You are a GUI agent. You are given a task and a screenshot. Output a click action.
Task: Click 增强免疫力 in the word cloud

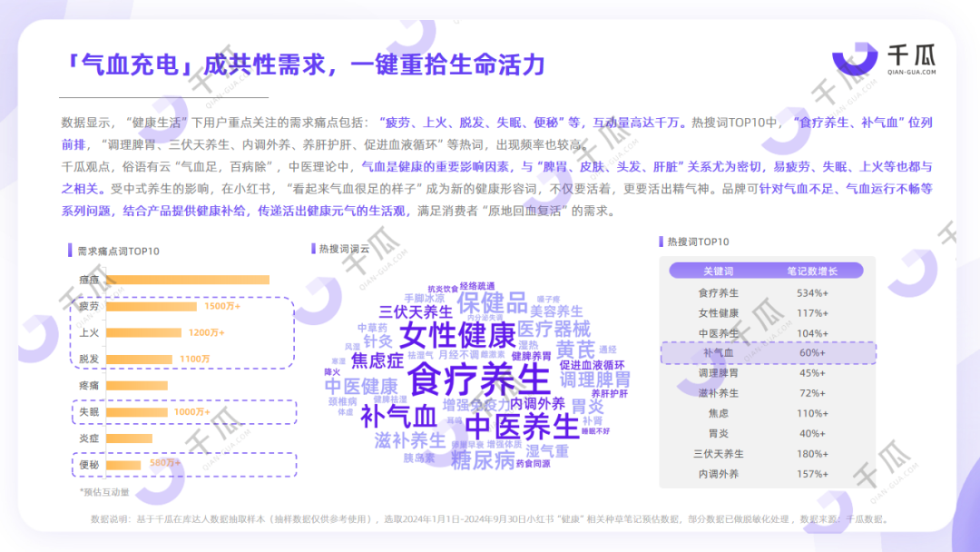pyautogui.click(x=476, y=405)
